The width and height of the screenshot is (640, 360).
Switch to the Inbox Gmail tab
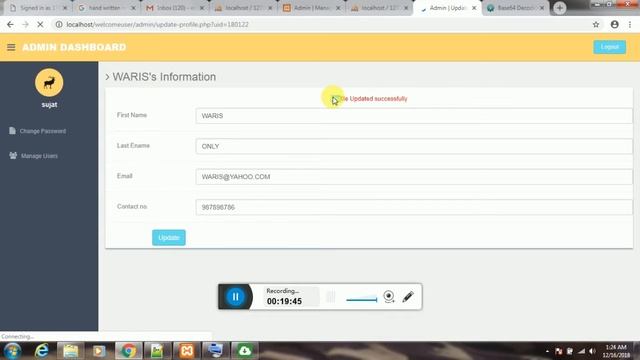pyautogui.click(x=174, y=8)
